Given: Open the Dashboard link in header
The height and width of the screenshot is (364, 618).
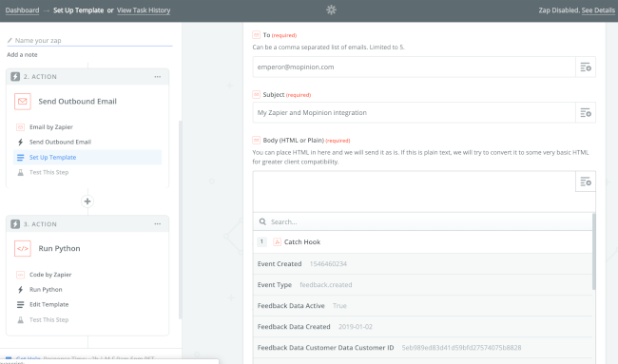Looking at the screenshot, I should pos(22,10).
